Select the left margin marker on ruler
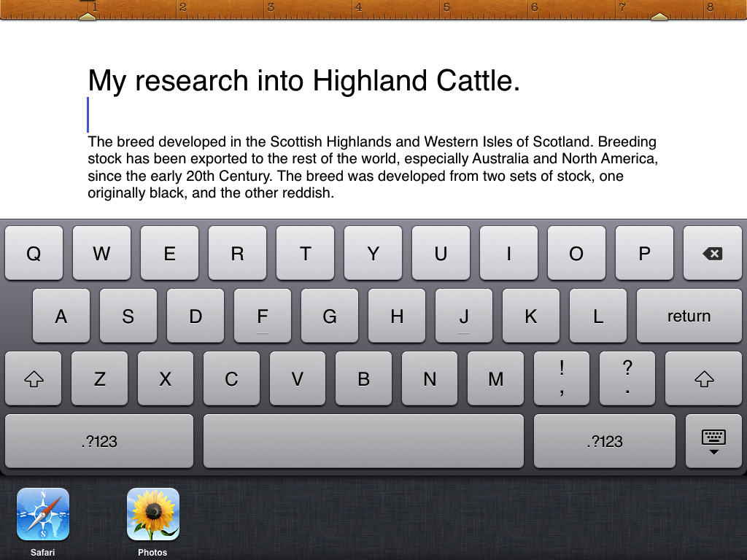This screenshot has height=560, width=747. [88, 16]
